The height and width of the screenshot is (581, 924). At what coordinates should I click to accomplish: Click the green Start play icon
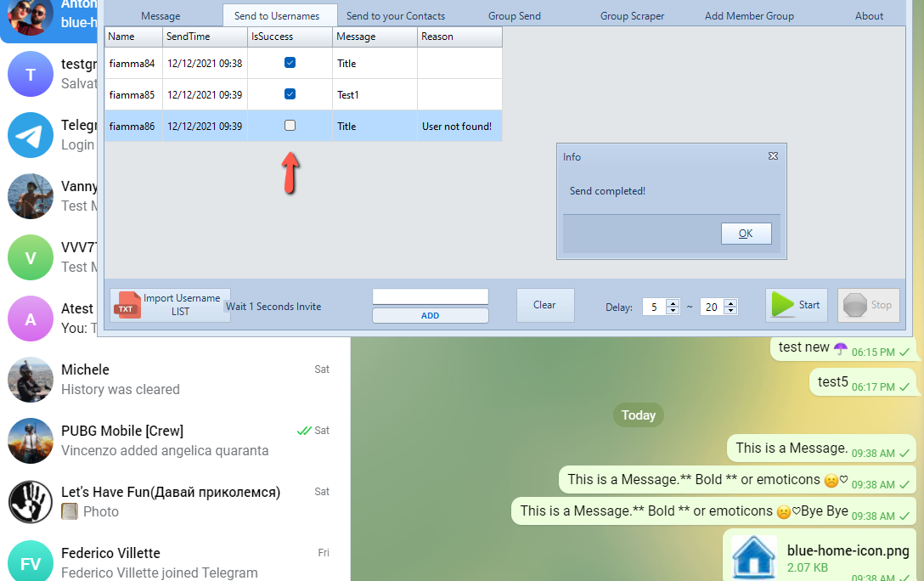point(783,305)
